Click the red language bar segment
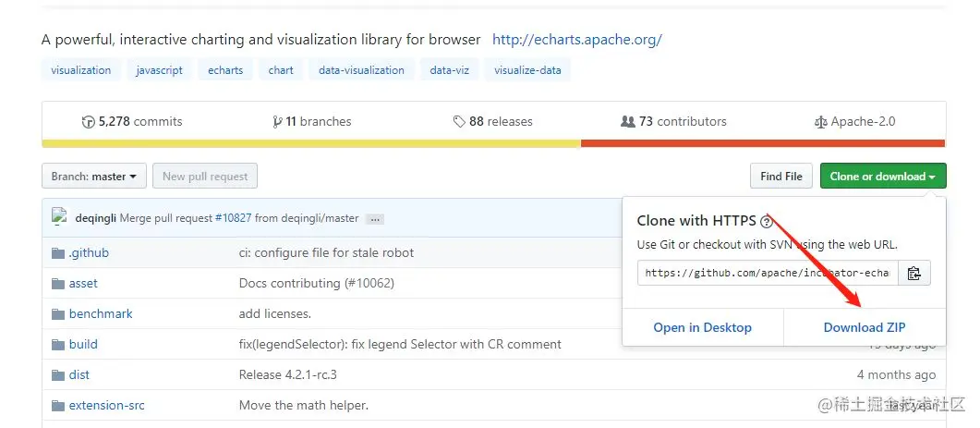This screenshot has width=980, height=428. click(x=763, y=143)
